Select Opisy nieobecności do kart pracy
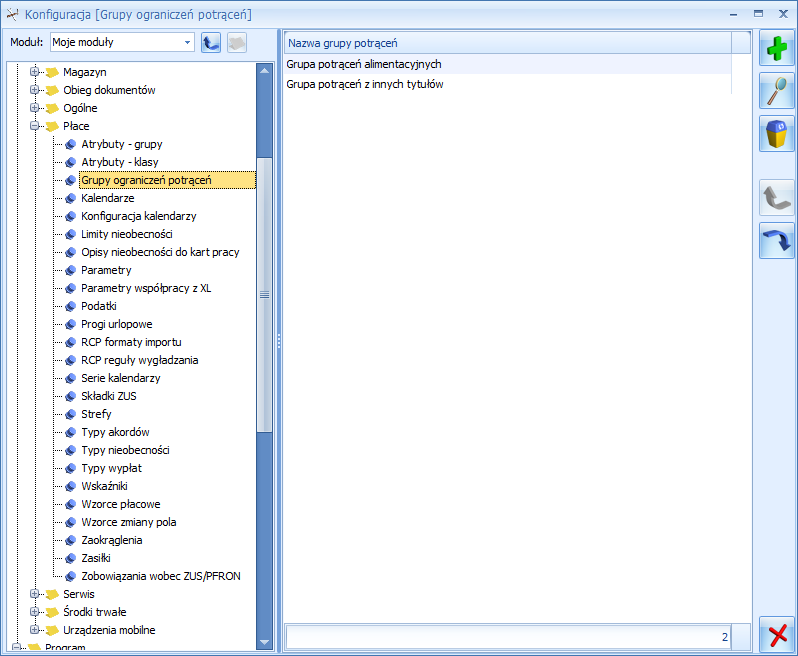798x656 pixels. (160, 252)
